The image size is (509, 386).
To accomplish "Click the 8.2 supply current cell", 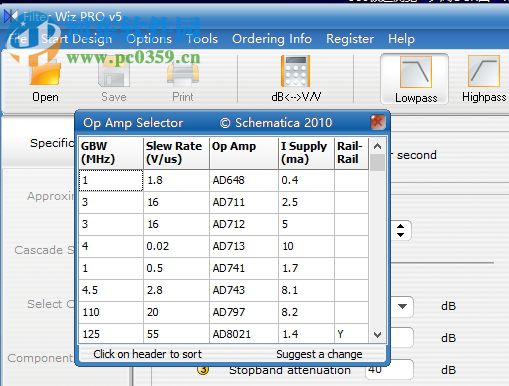I will 306,312.
